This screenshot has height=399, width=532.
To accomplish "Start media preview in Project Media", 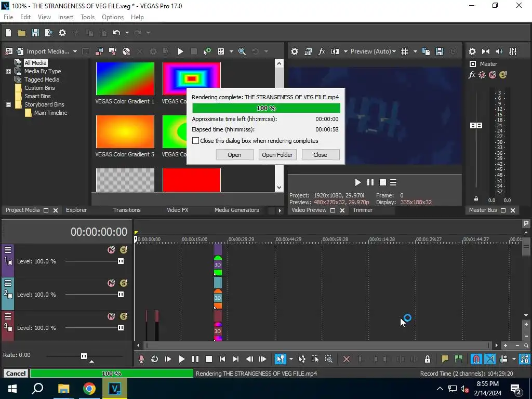I will tap(180, 51).
